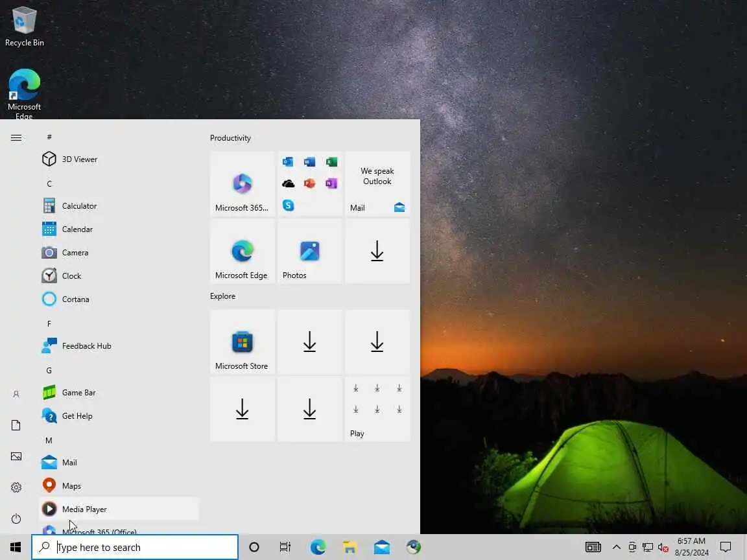
Task: Click the muted volume tray icon
Action: click(x=663, y=547)
